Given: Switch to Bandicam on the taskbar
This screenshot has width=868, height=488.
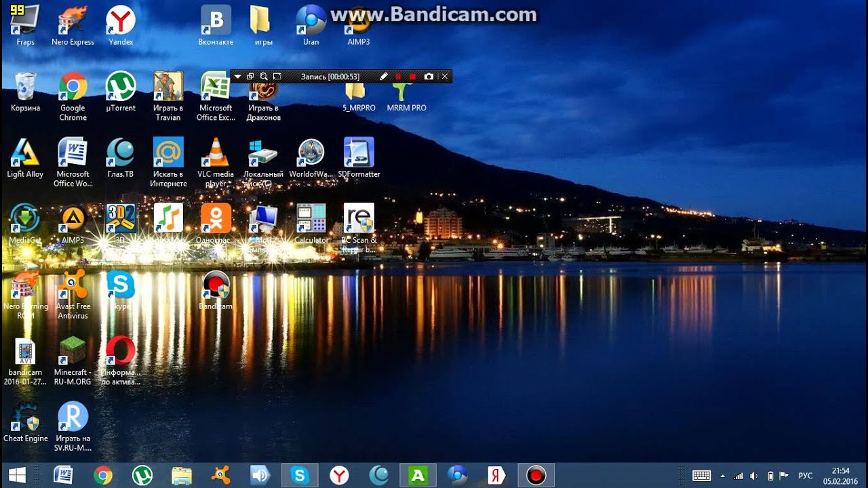Looking at the screenshot, I should click(x=536, y=475).
